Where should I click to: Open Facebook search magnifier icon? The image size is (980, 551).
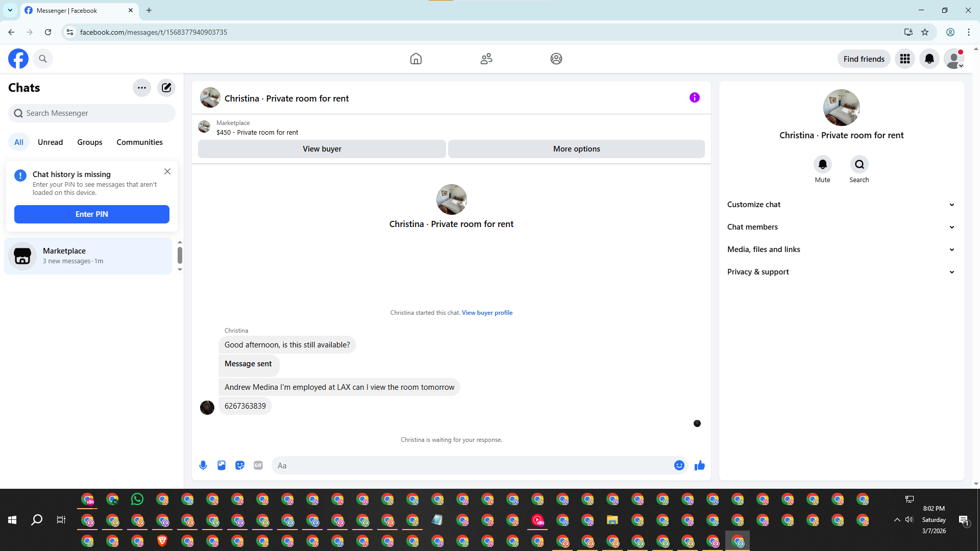[43, 59]
